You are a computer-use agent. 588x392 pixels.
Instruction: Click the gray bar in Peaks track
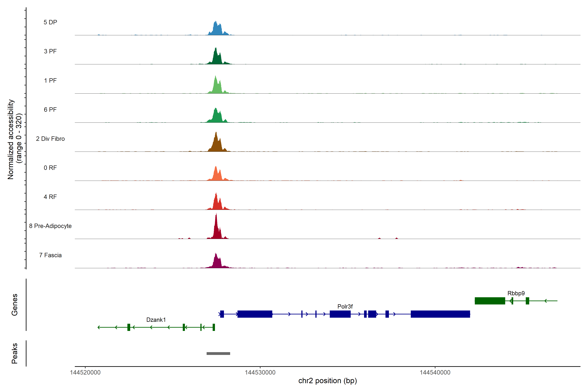pyautogui.click(x=218, y=353)
